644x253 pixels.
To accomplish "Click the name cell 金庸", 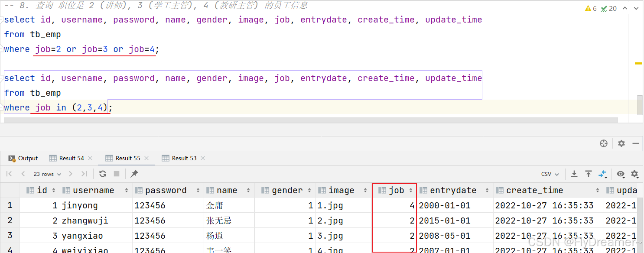I will (229, 205).
